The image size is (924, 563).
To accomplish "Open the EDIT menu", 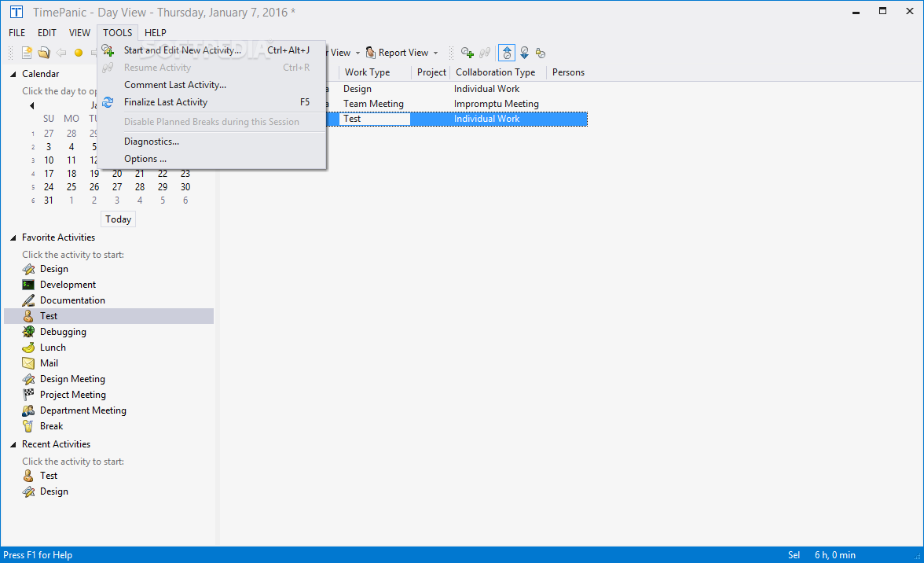I will point(47,33).
